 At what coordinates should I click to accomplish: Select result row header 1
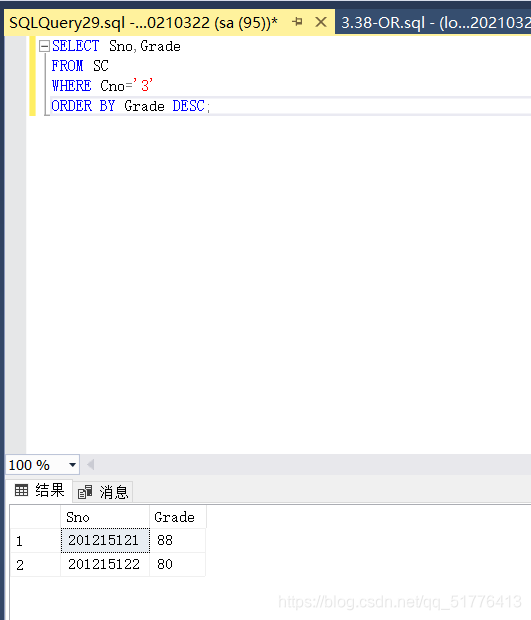(35, 541)
